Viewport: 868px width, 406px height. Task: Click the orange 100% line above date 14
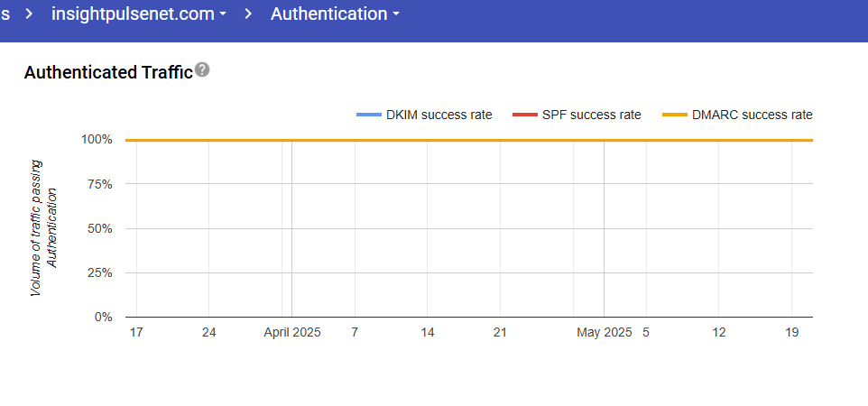(x=428, y=140)
